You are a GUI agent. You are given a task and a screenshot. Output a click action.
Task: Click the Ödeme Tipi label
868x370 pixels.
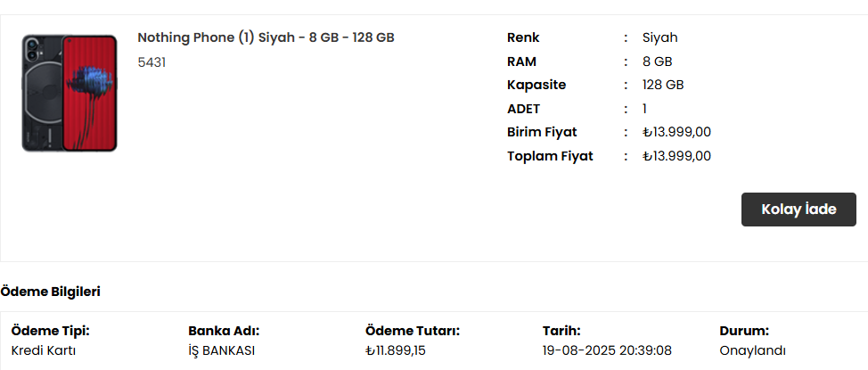(51, 332)
